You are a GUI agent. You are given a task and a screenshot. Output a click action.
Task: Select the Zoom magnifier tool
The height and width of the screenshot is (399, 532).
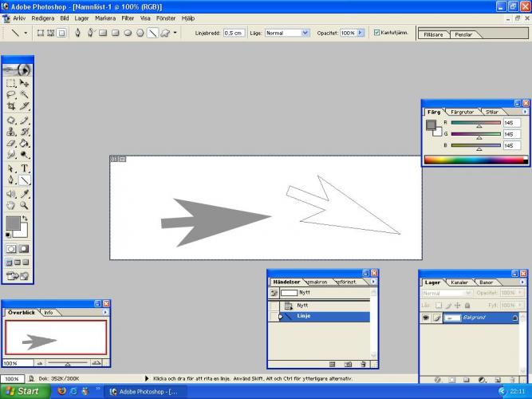click(25, 205)
